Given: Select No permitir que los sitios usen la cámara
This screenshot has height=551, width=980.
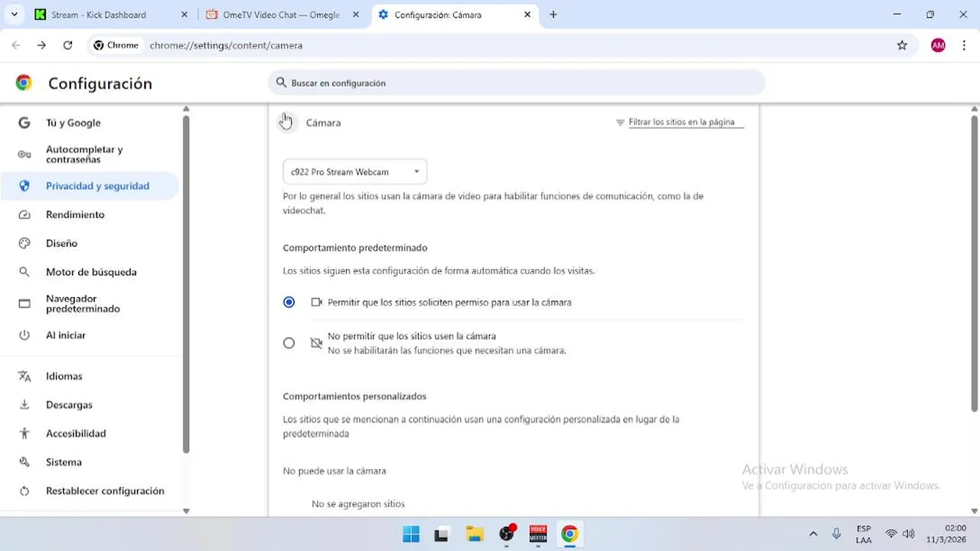Looking at the screenshot, I should coord(289,343).
